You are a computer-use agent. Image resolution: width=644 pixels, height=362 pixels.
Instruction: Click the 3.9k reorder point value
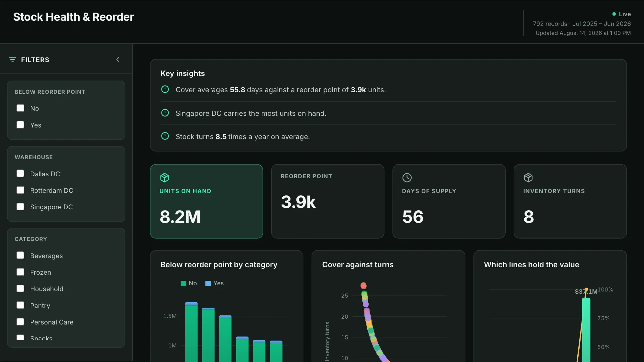point(298,202)
